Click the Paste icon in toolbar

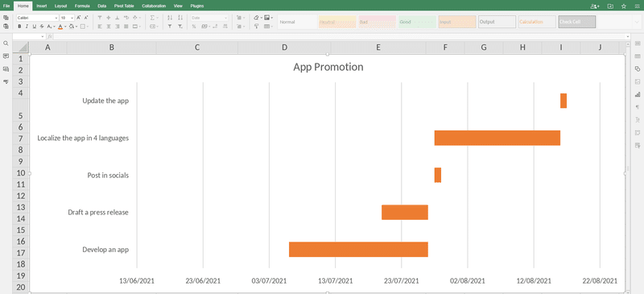pyautogui.click(x=6, y=26)
